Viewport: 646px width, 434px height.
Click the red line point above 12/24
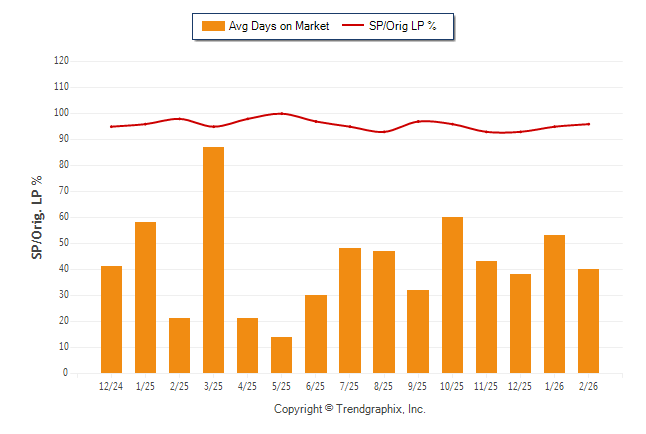111,126
